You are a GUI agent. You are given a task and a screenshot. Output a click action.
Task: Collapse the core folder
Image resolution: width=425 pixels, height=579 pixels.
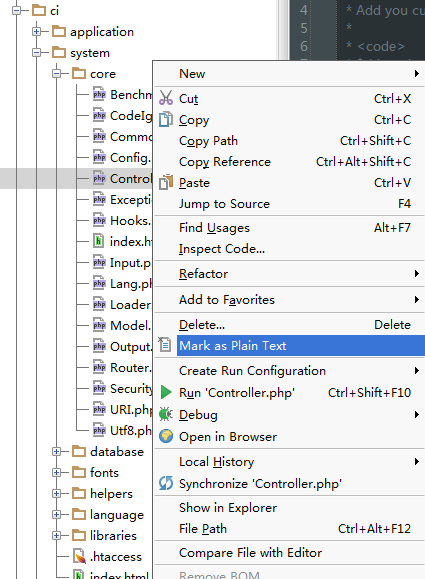click(x=56, y=74)
